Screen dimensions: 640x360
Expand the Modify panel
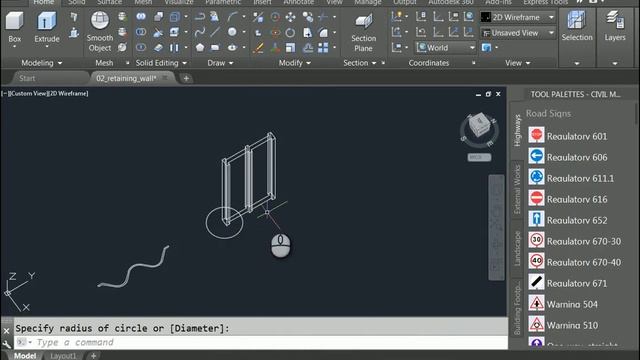tap(295, 63)
